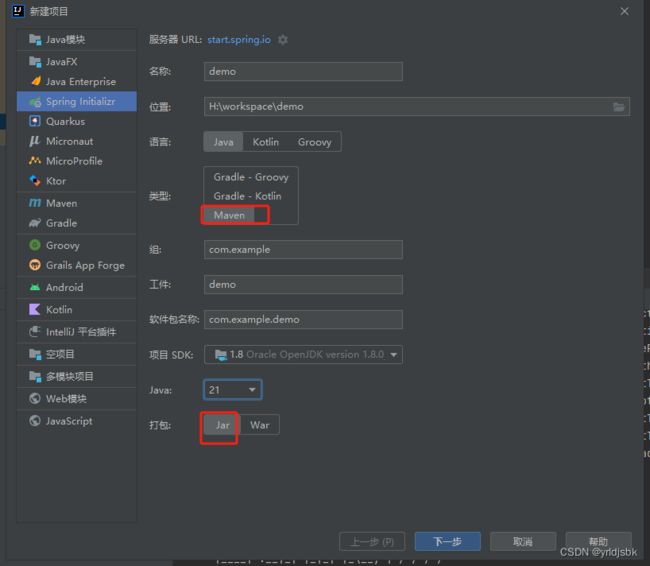Click the Kotlin K icon in the sidebar
This screenshot has height=566, width=650.
tap(35, 309)
